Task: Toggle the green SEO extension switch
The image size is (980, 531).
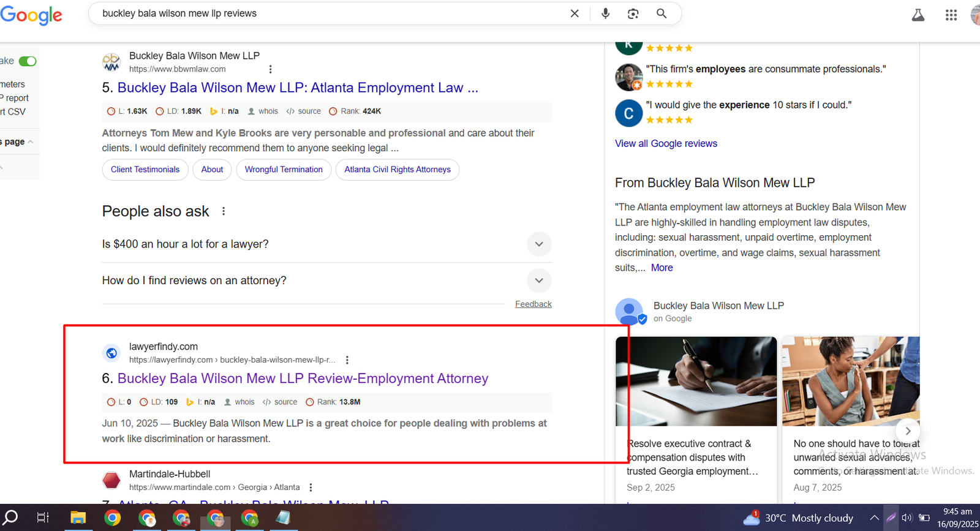Action: coord(28,61)
